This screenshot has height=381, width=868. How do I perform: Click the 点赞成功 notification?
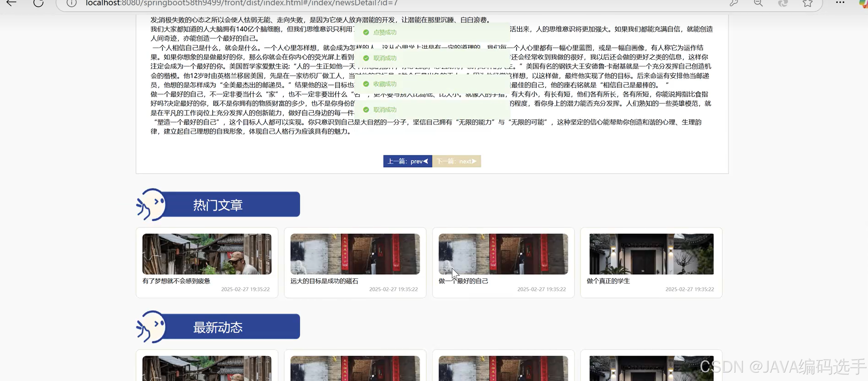point(432,32)
